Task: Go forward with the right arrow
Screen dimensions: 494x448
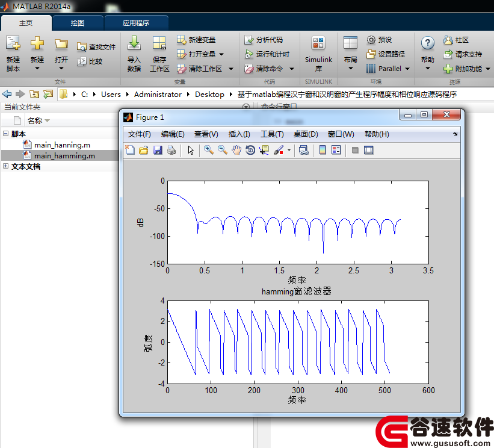Action: click(20, 94)
